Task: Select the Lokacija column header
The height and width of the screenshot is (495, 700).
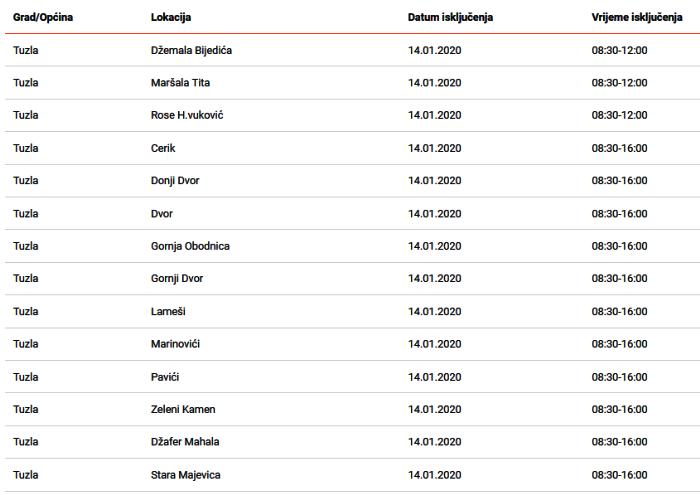Action: (x=171, y=17)
